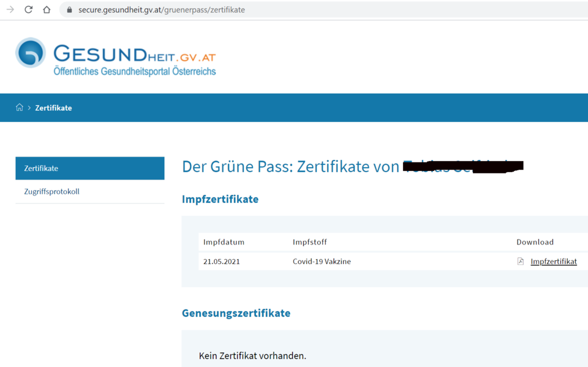Click the PDF icon beside Impfzertifikat

pos(520,261)
